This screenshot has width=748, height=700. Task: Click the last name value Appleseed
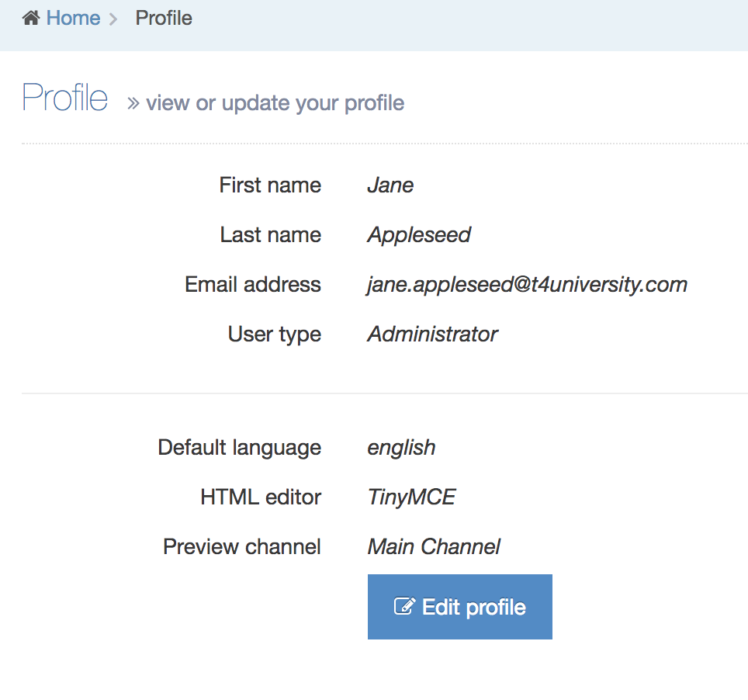point(419,235)
